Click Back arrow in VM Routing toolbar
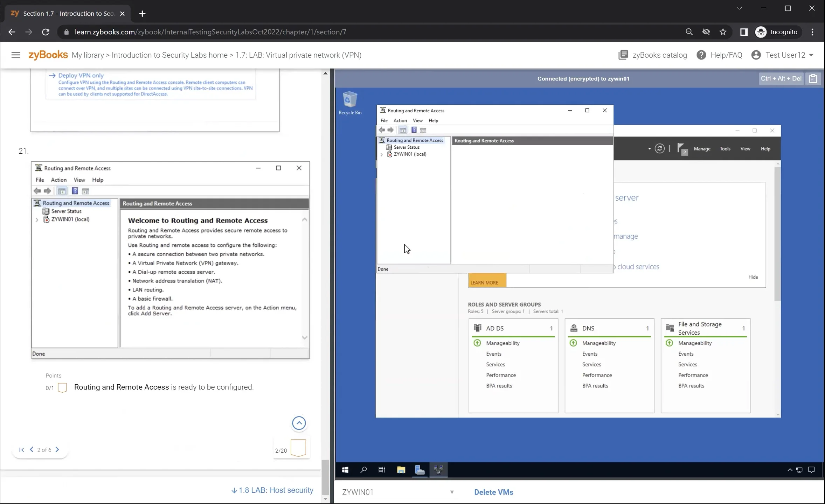 [382, 130]
